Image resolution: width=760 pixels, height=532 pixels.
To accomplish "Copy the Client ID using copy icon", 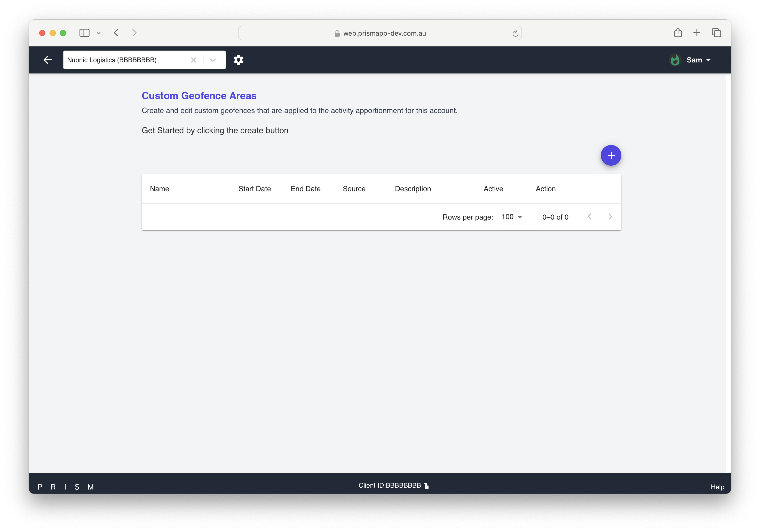I will pyautogui.click(x=426, y=486).
